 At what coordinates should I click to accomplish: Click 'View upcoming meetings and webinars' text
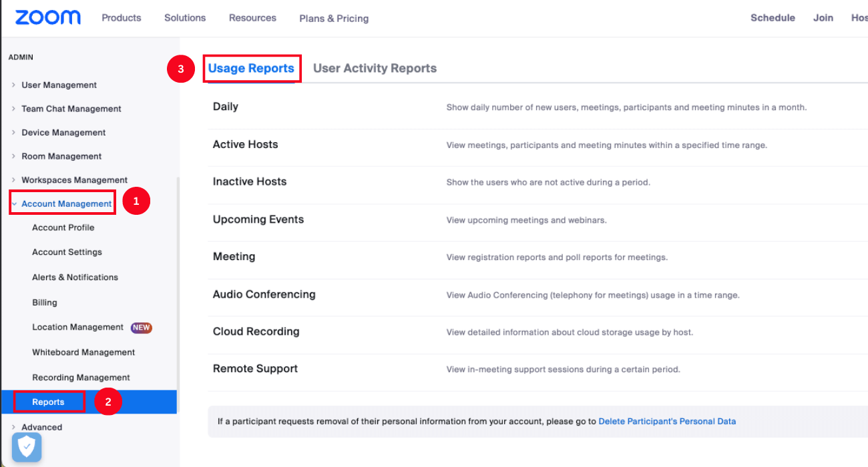[x=526, y=220]
